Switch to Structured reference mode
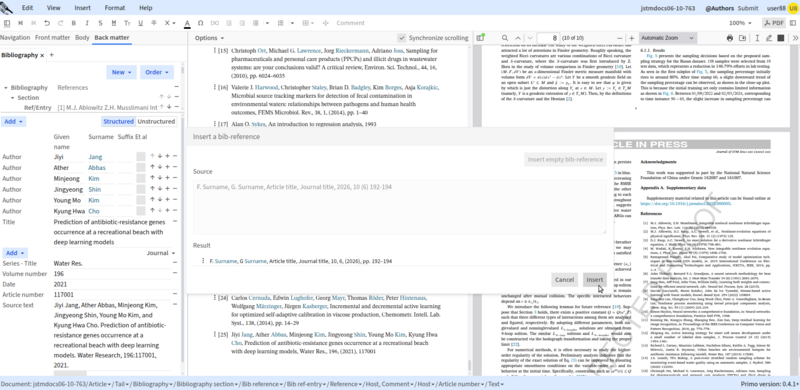Viewport: 800px width, 390px height. coord(118,121)
